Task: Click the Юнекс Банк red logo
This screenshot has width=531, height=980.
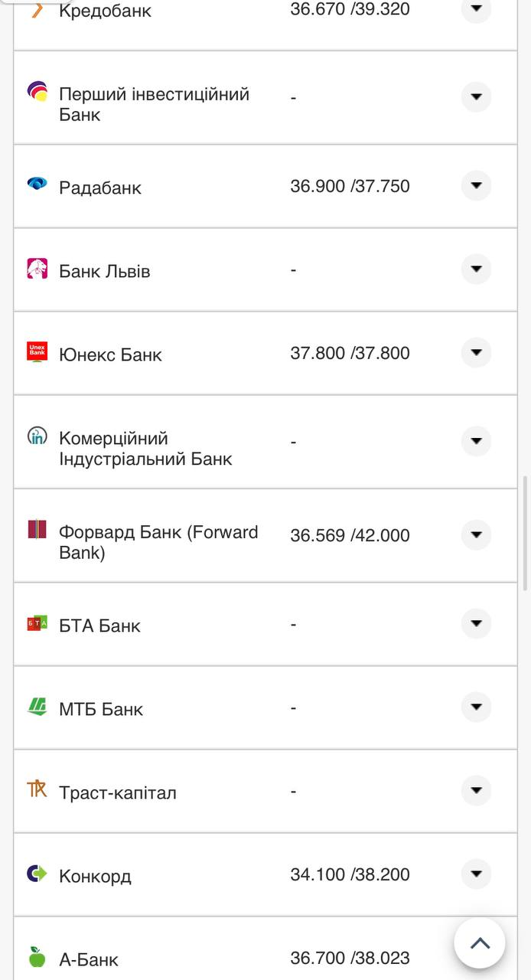Action: [37, 351]
